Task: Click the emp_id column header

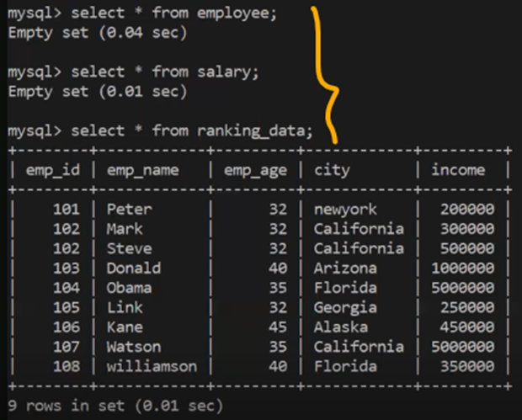Action: (x=53, y=170)
